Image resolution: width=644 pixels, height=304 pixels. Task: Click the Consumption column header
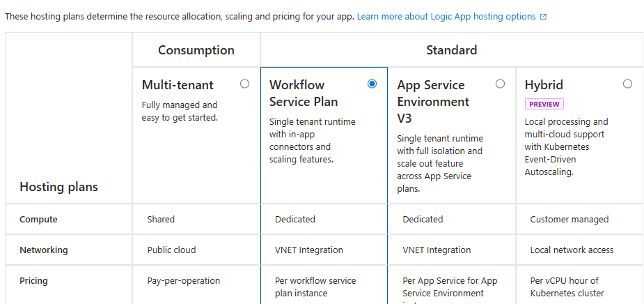pos(196,50)
